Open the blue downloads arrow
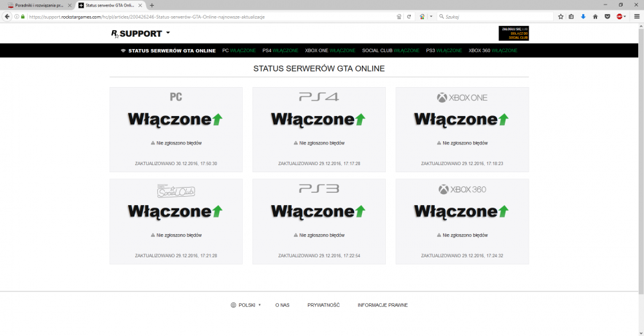The image size is (644, 336). (x=583, y=17)
